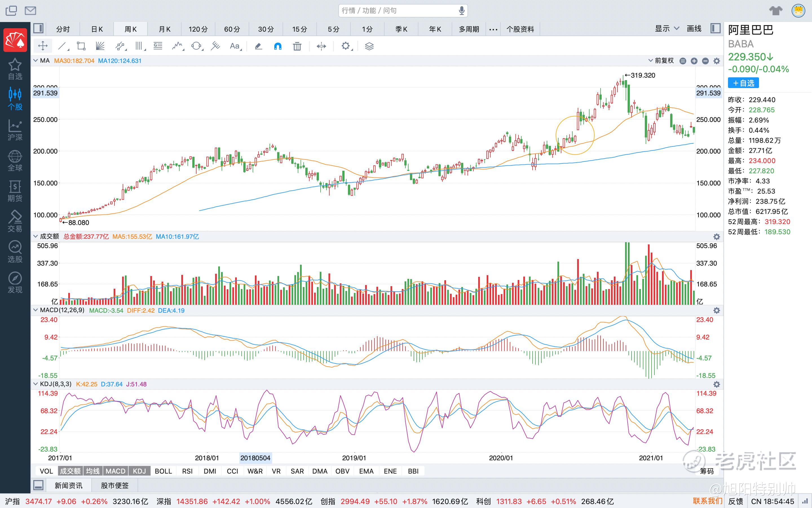Screen dimensions: 812x508
Task: Open the user avatar profile
Action: 798,11
